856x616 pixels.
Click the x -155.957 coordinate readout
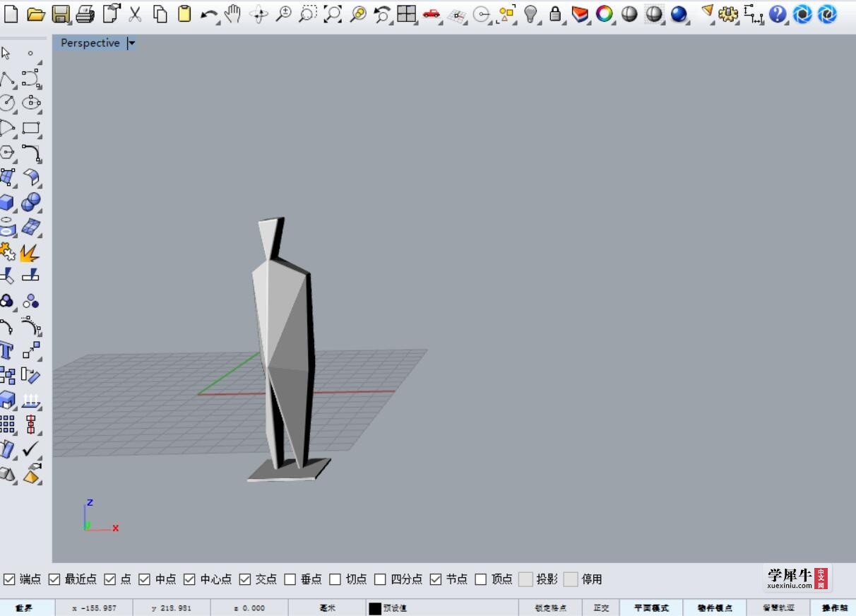[x=94, y=608]
